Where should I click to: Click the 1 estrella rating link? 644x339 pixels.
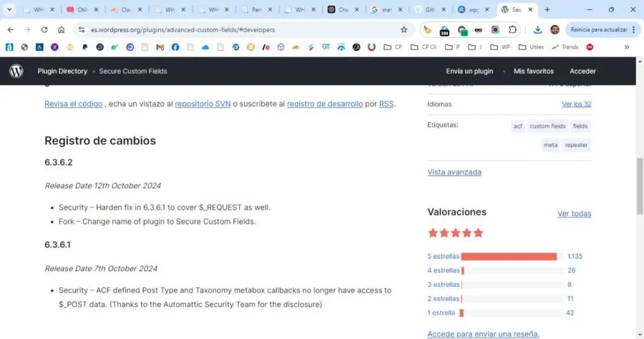click(x=441, y=313)
